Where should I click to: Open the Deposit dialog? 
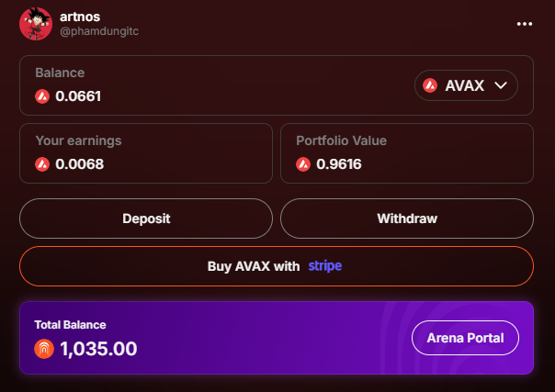146,218
